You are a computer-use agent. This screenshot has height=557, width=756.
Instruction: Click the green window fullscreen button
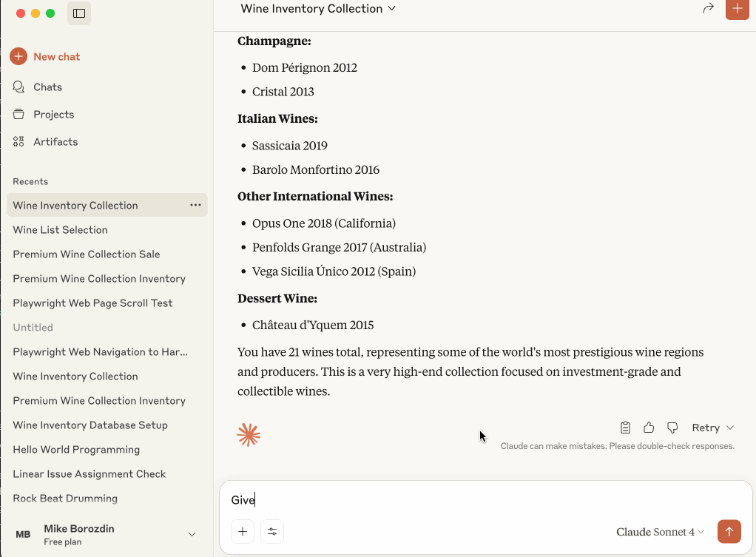tap(50, 13)
